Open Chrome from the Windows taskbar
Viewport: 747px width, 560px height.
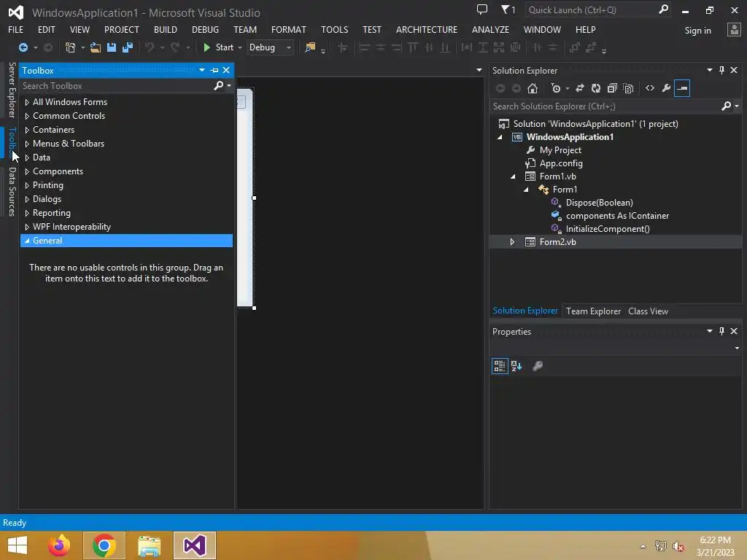coord(104,545)
